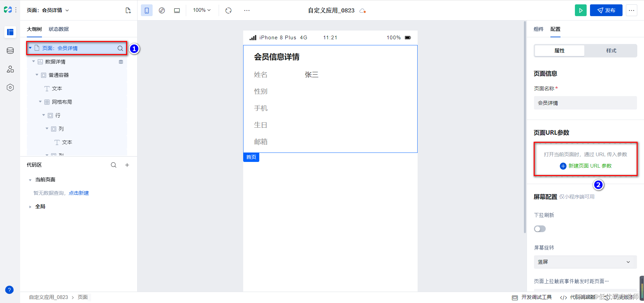Select the 属性 tab

[559, 51]
